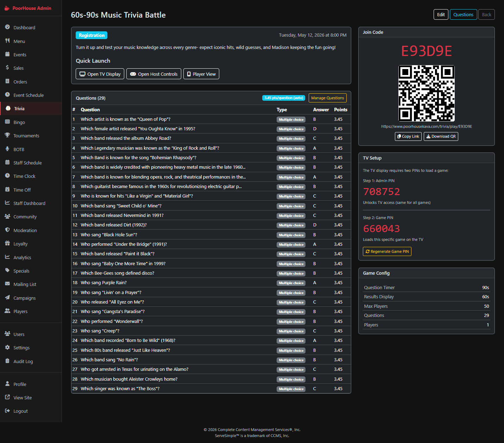Image resolution: width=504 pixels, height=443 pixels.
Task: Click the Bingo grid icon
Action: pyautogui.click(x=7, y=122)
